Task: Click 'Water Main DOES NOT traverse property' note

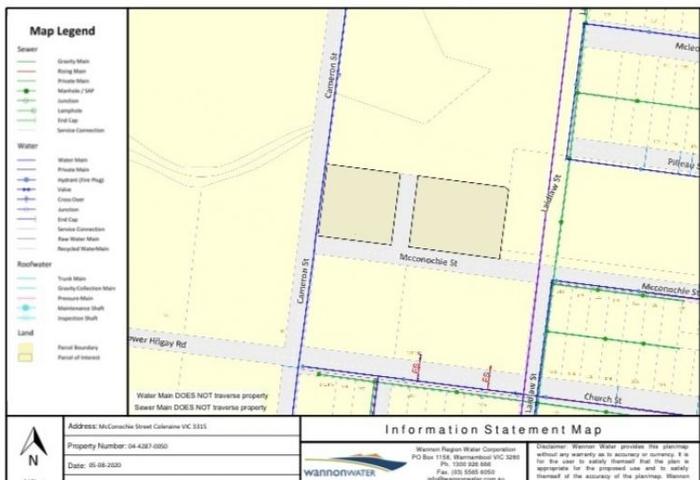Action: pos(202,396)
